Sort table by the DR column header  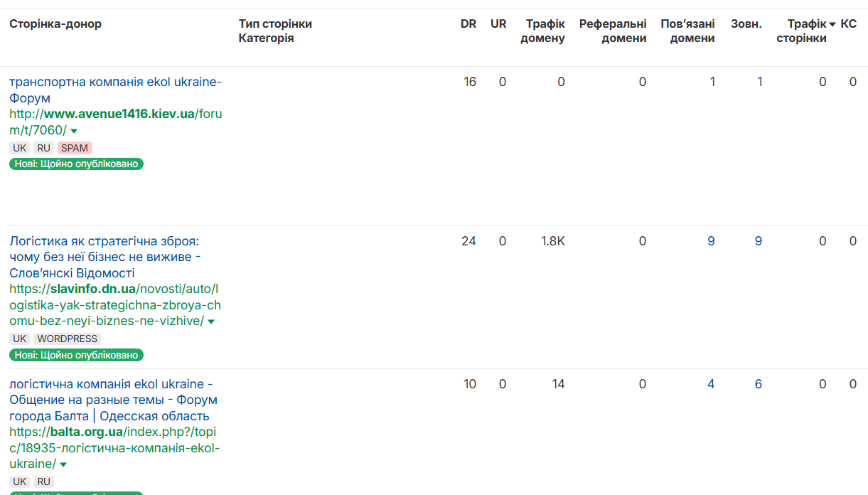click(468, 23)
